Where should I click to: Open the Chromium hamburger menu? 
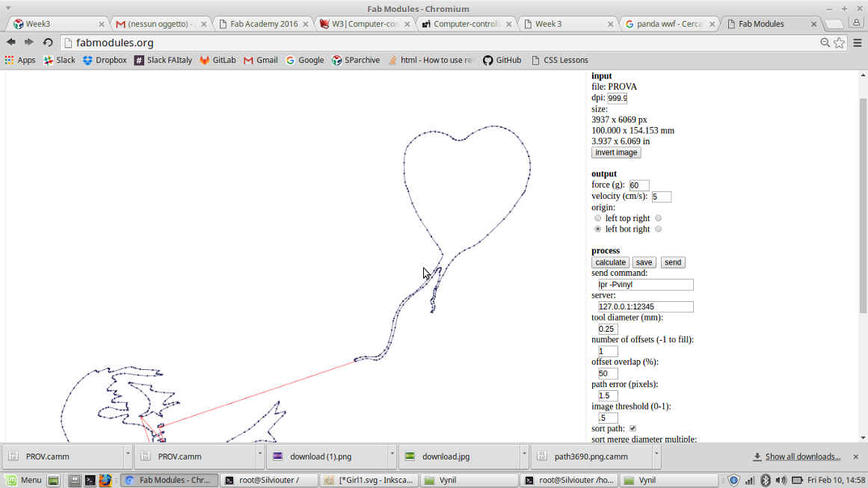click(x=858, y=43)
